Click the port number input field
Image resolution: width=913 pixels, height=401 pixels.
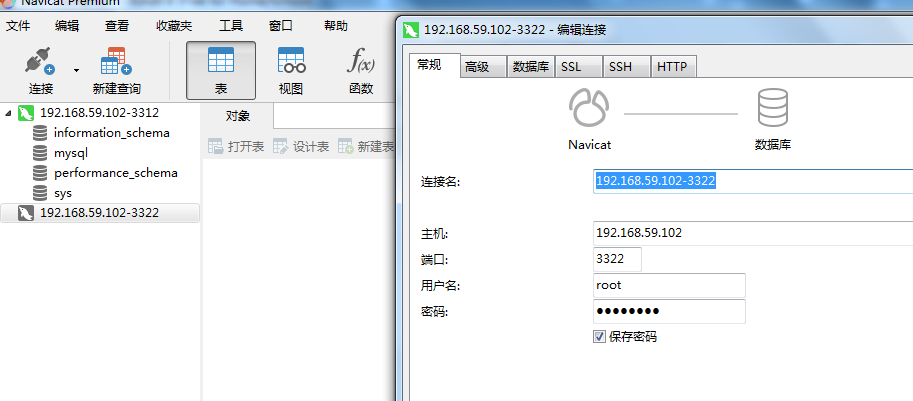point(617,259)
